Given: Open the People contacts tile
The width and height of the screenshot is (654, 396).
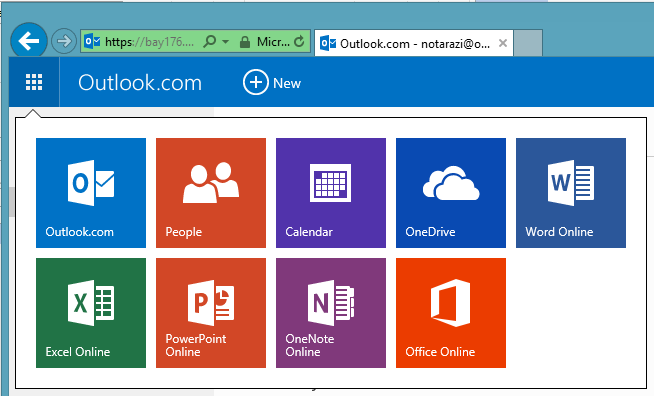Looking at the screenshot, I should pos(211,193).
